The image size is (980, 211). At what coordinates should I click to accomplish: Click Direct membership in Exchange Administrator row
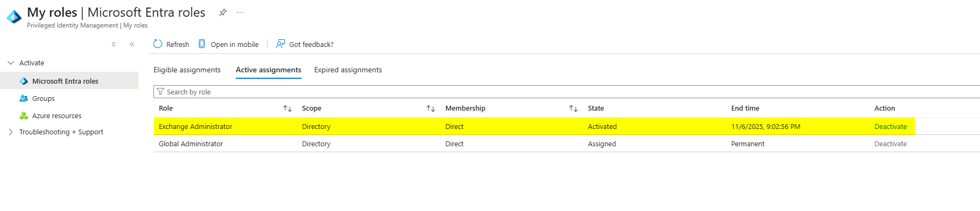pyautogui.click(x=454, y=126)
